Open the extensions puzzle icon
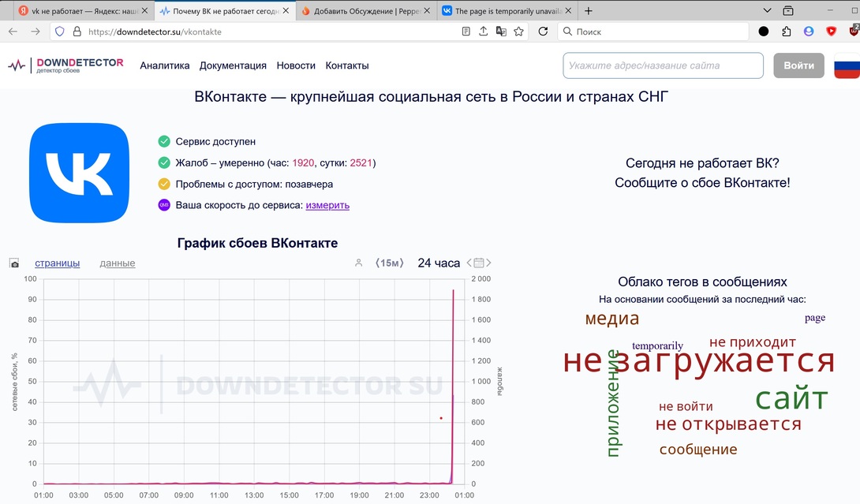The image size is (860, 504). point(787,32)
